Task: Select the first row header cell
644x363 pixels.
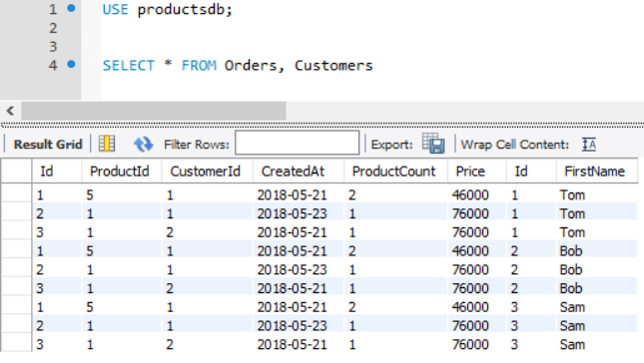Action: 16,194
